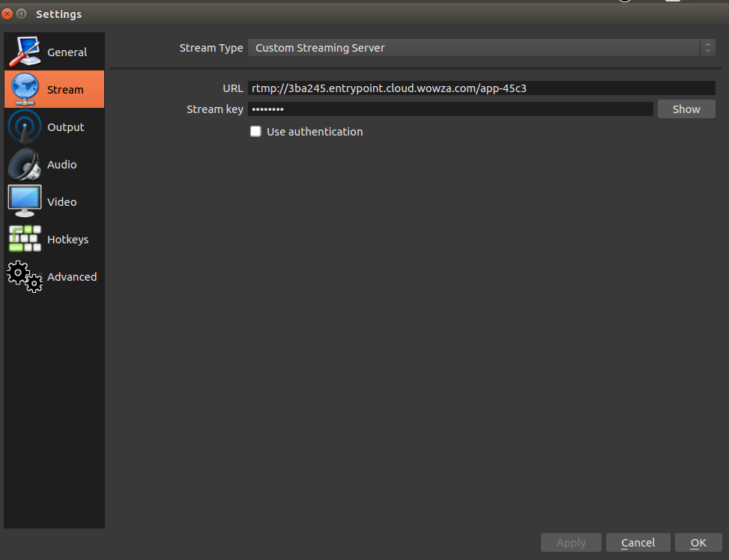The width and height of the screenshot is (729, 560).
Task: Open the Hotkeys keyboard icon
Action: pyautogui.click(x=25, y=238)
